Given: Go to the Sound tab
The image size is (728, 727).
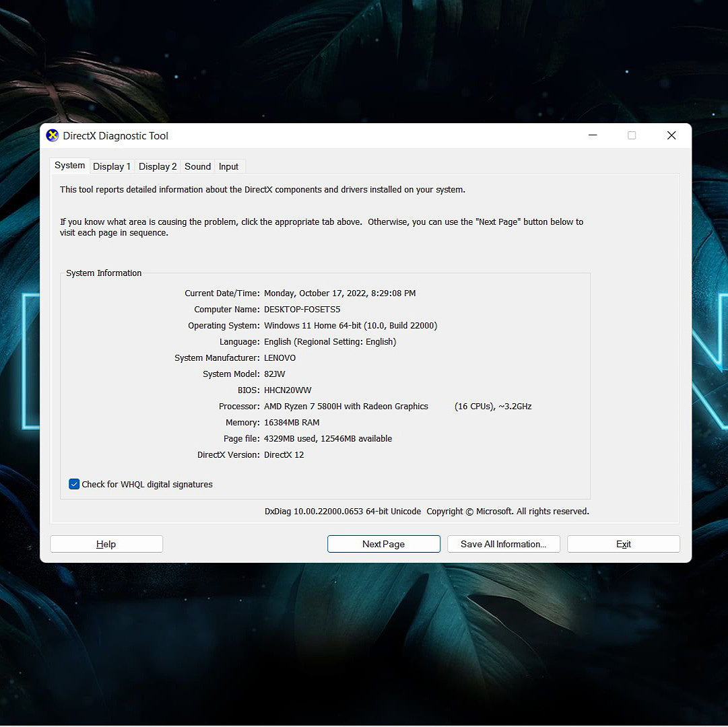Looking at the screenshot, I should 197,166.
